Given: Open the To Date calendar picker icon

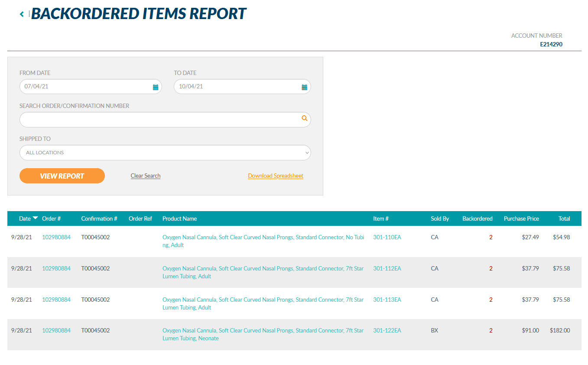Looking at the screenshot, I should pos(304,87).
